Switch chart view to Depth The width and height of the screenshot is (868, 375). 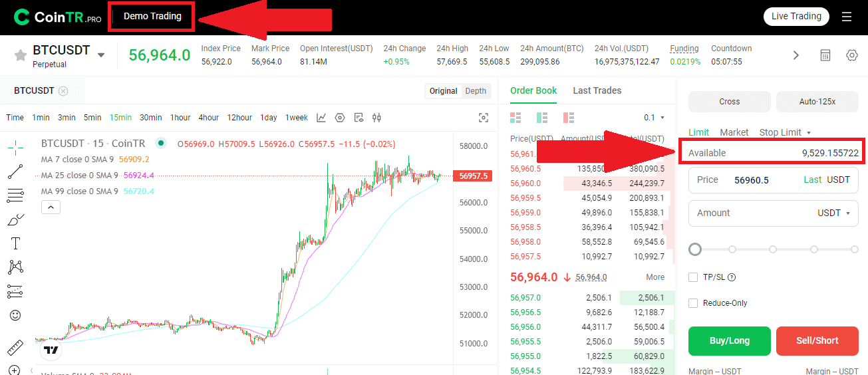(476, 91)
